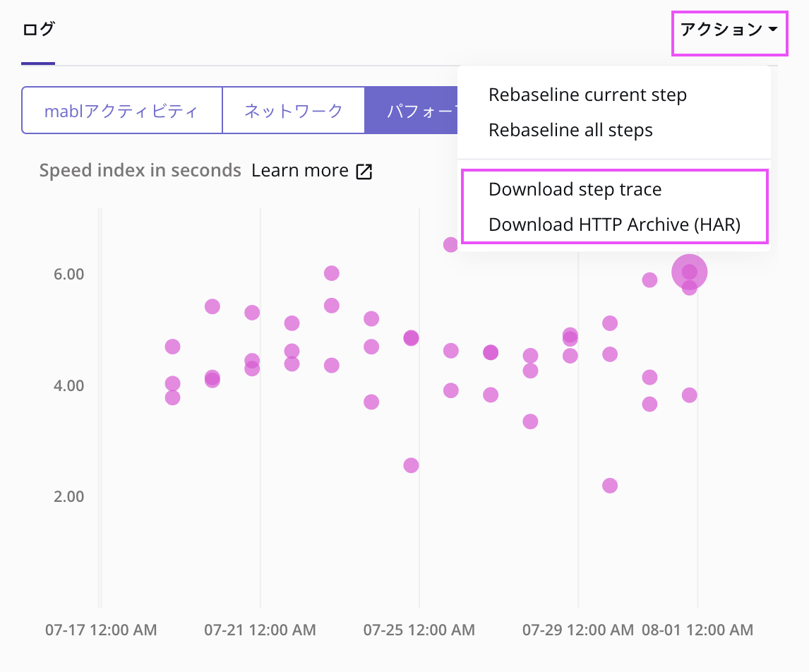
Task: Click the external link icon beside Learn more
Action: (x=364, y=172)
